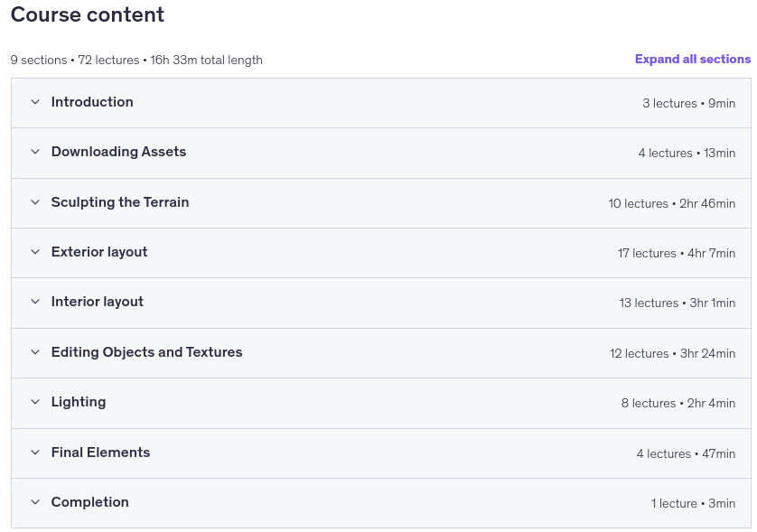Expand the Downloading Assets chevron
The width and height of the screenshot is (757, 532).
point(35,152)
